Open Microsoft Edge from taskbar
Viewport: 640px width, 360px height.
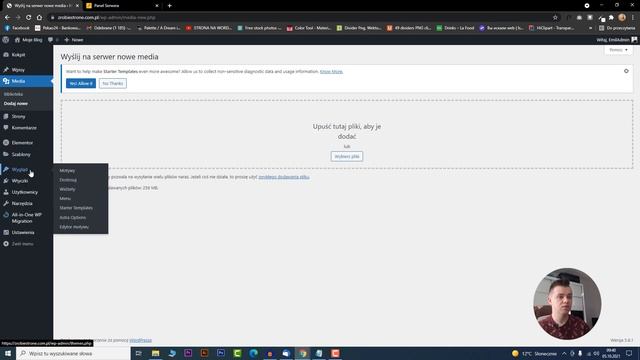click(x=253, y=353)
